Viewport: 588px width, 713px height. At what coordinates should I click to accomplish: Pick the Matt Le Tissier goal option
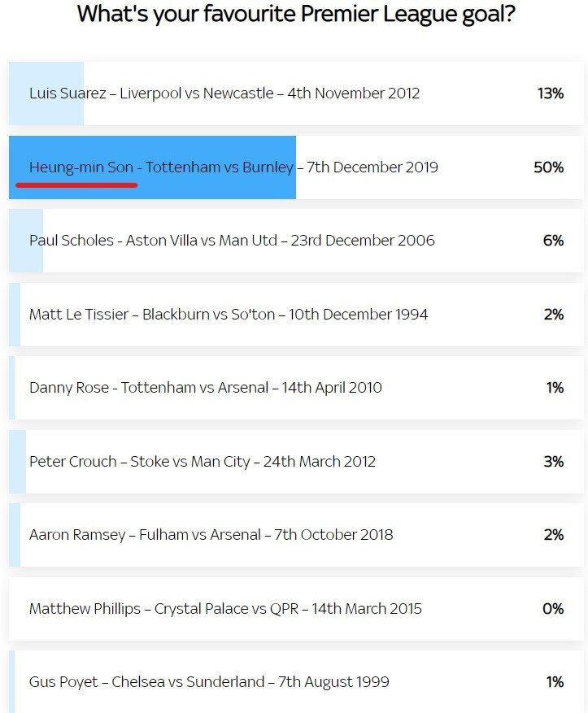(296, 314)
